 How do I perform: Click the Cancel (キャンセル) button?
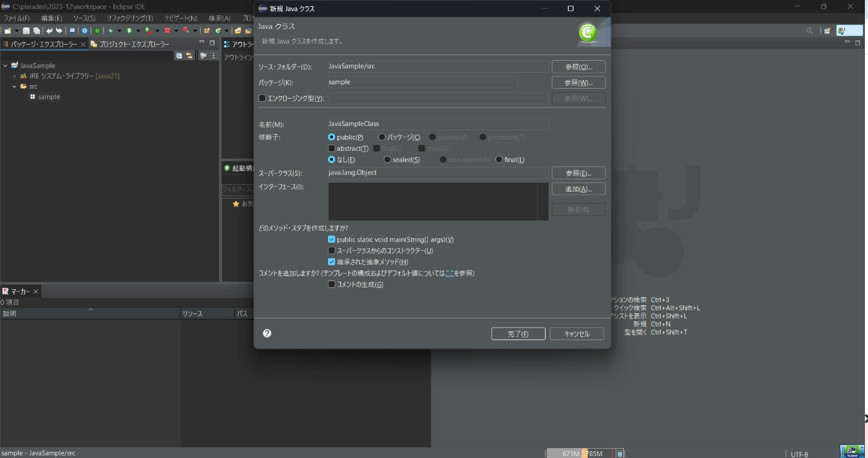[577, 334]
